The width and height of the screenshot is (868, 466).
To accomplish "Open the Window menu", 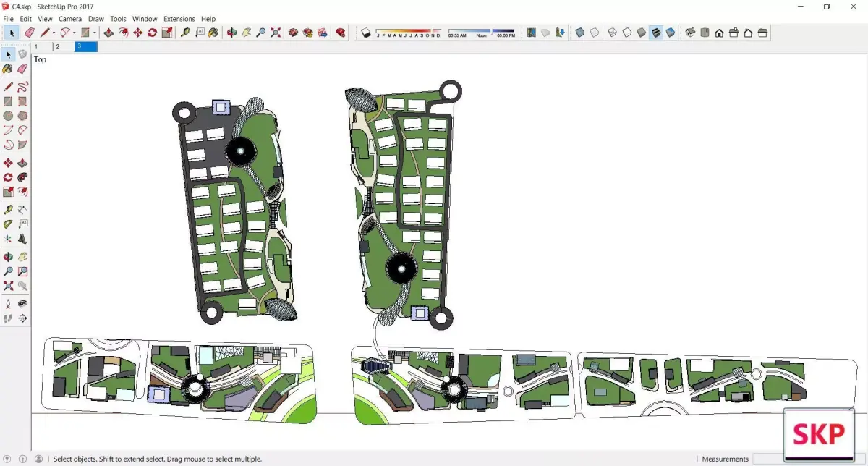I will click(x=145, y=19).
